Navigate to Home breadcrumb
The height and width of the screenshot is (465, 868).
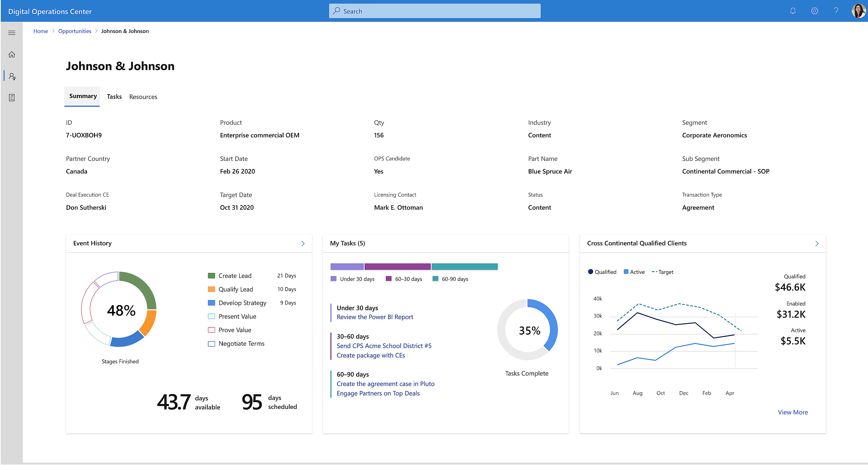[x=40, y=31]
